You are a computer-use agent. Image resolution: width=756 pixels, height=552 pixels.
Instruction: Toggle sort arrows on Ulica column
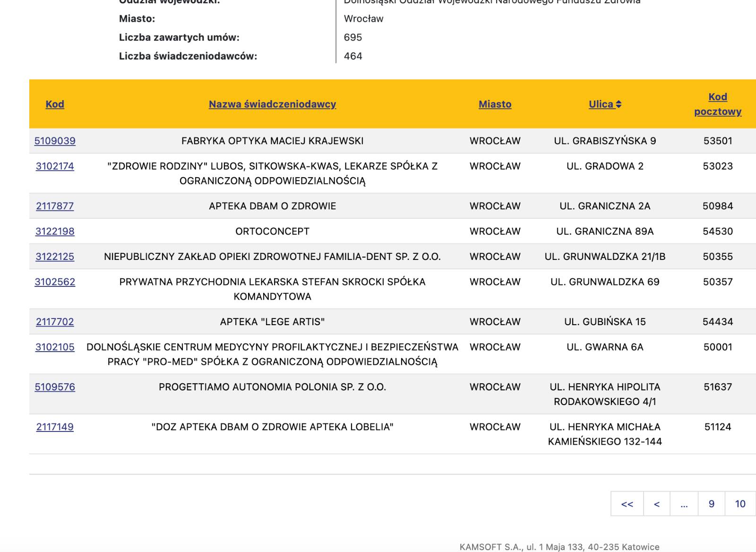619,104
